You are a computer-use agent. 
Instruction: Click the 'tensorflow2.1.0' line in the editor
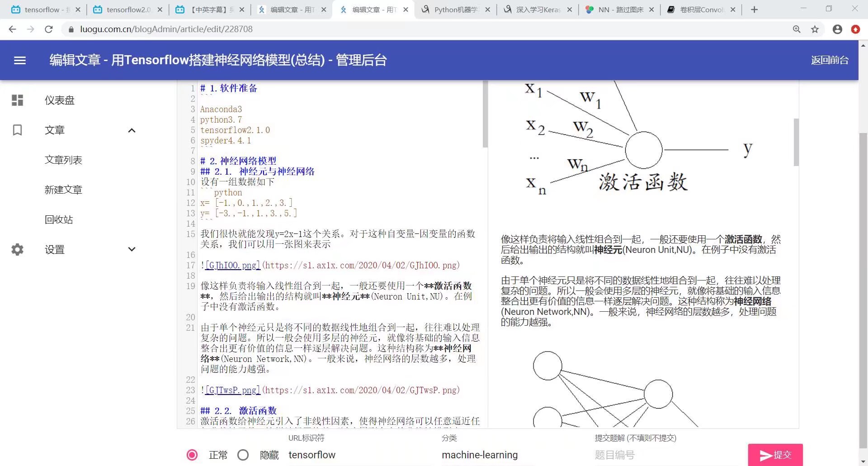(x=235, y=130)
